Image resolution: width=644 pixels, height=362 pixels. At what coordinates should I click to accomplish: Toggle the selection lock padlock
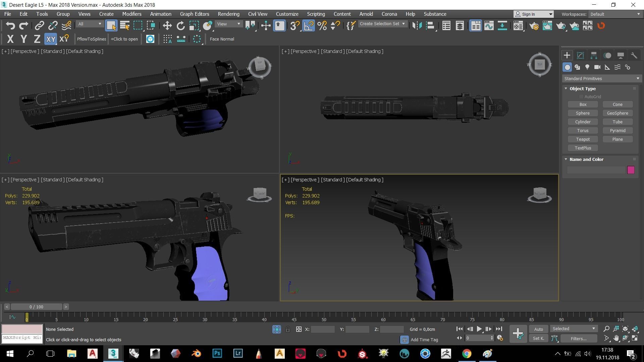click(x=288, y=329)
